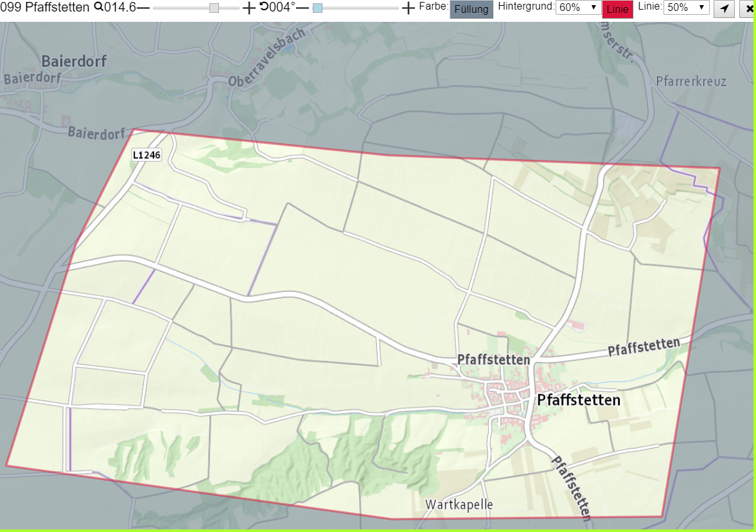Decrease rotation with the minus icon
The width and height of the screenshot is (756, 532).
pos(303,8)
